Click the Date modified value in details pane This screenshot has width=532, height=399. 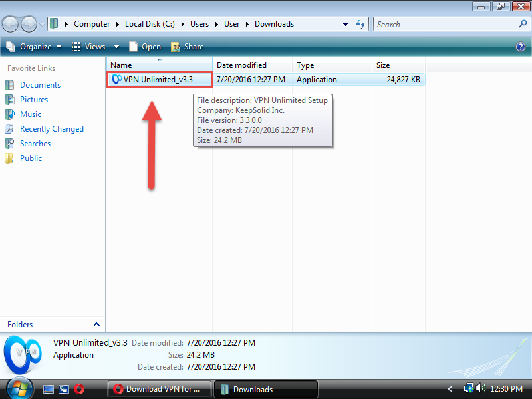[221, 343]
